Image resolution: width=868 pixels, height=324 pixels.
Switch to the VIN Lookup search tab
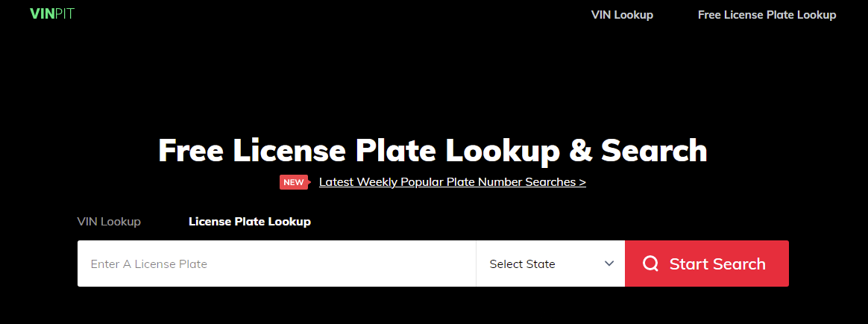tap(109, 222)
